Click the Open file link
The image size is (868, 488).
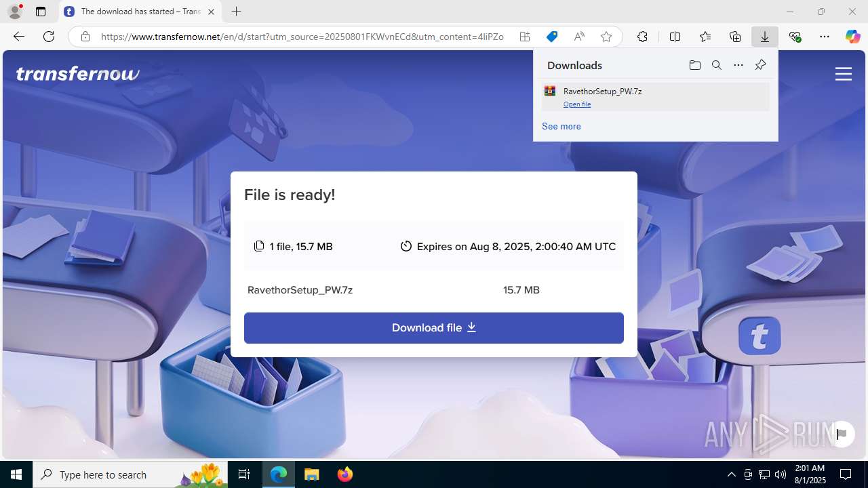pyautogui.click(x=577, y=104)
